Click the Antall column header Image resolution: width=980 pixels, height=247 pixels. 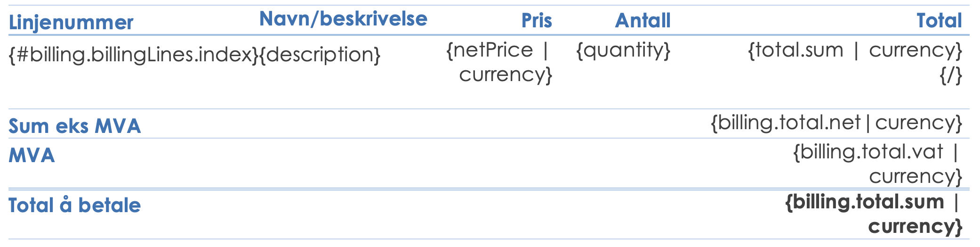tap(643, 21)
